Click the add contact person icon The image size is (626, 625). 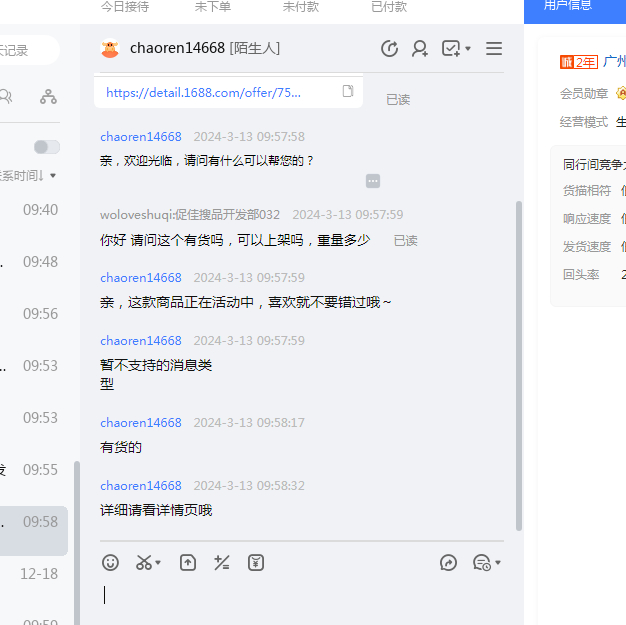tap(420, 49)
